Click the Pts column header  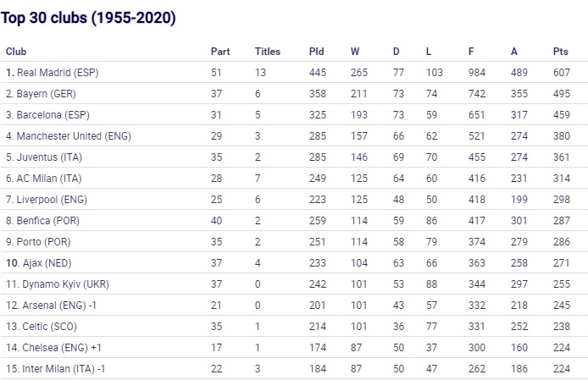point(561,52)
